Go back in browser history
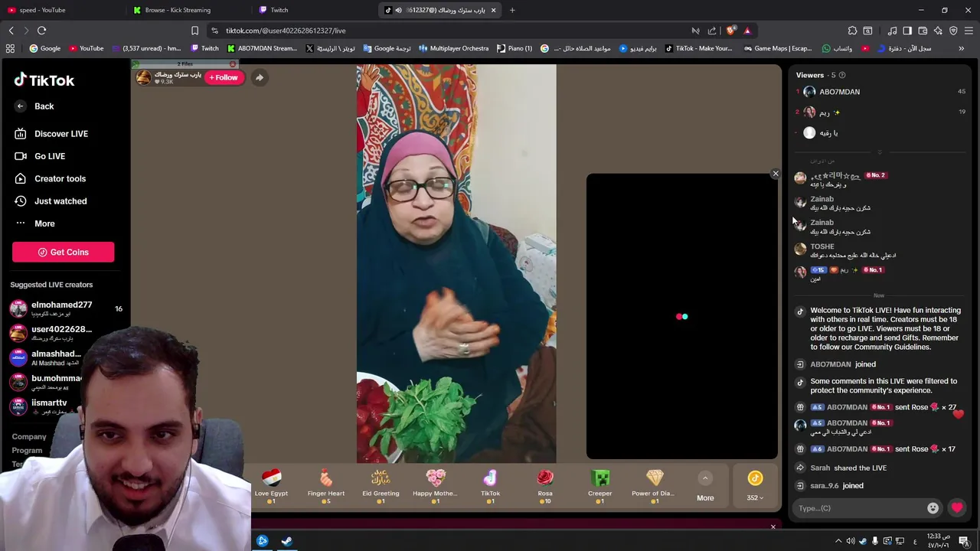The height and width of the screenshot is (551, 980). [11, 31]
